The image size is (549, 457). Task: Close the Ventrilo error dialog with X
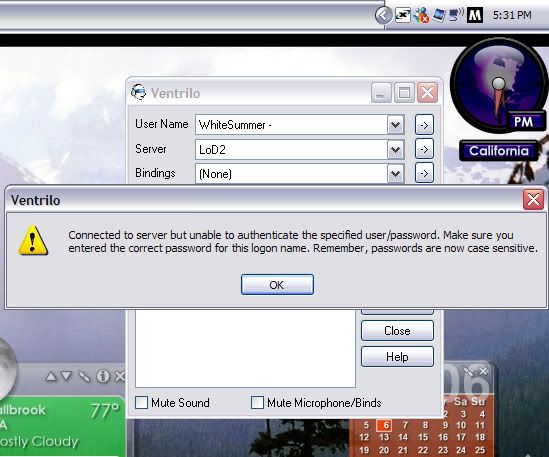coord(533,200)
